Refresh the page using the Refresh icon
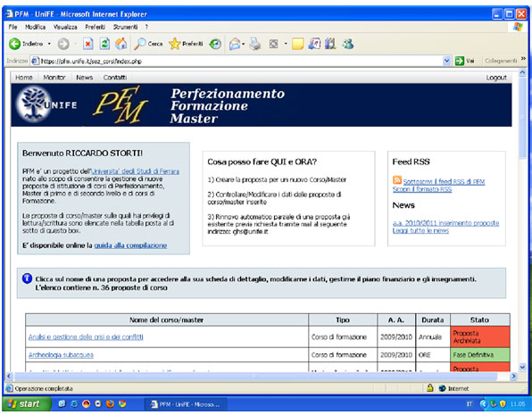This screenshot has height=415, width=532. click(x=104, y=44)
